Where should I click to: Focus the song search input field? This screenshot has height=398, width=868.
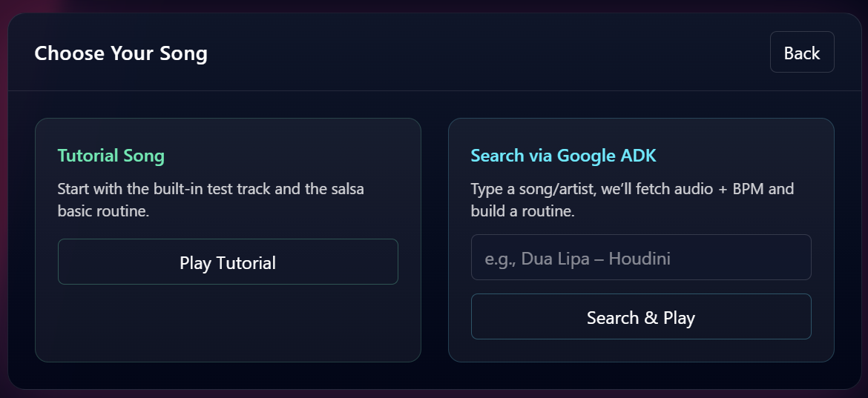coord(641,258)
